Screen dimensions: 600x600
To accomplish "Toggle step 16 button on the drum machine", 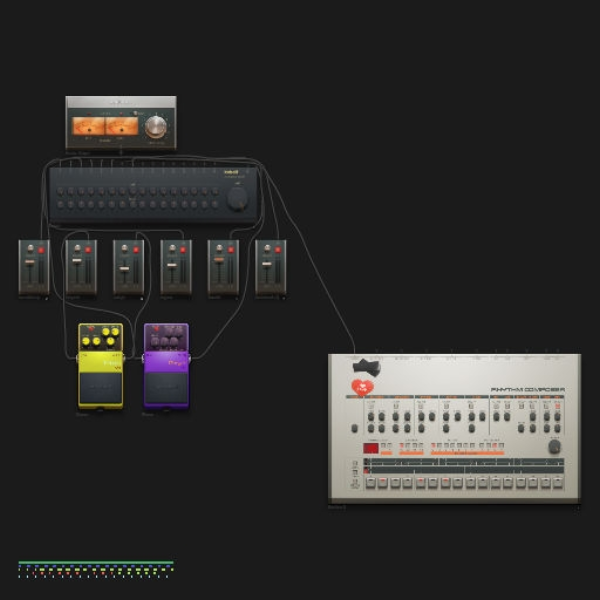I will click(558, 482).
